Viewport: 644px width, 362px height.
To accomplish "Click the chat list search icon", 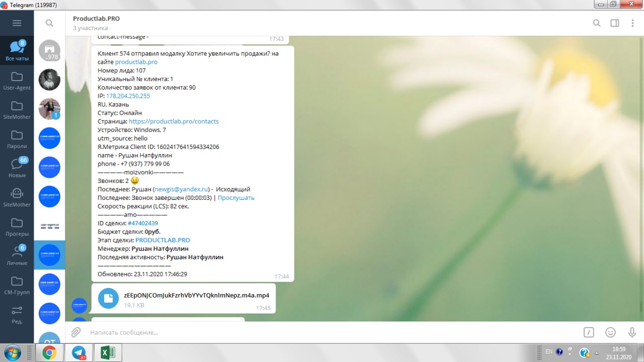I will point(49,23).
